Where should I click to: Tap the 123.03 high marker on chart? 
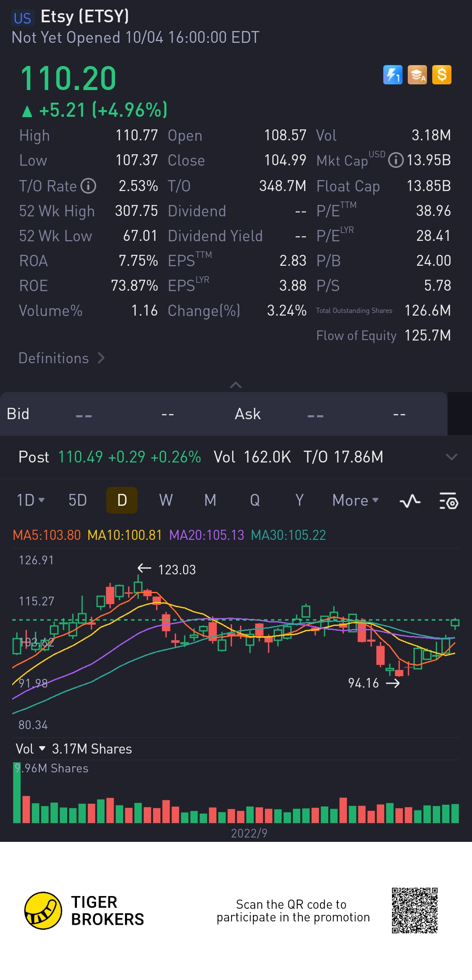177,570
